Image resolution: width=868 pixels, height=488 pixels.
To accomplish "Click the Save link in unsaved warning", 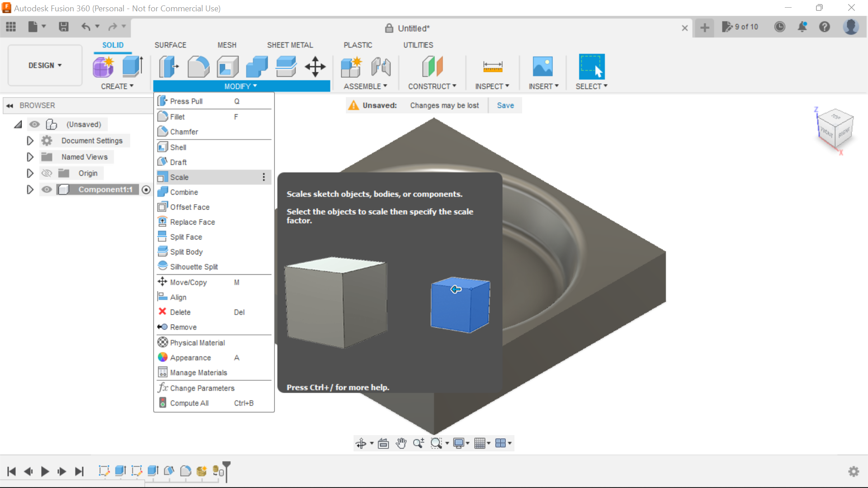I will (x=505, y=105).
